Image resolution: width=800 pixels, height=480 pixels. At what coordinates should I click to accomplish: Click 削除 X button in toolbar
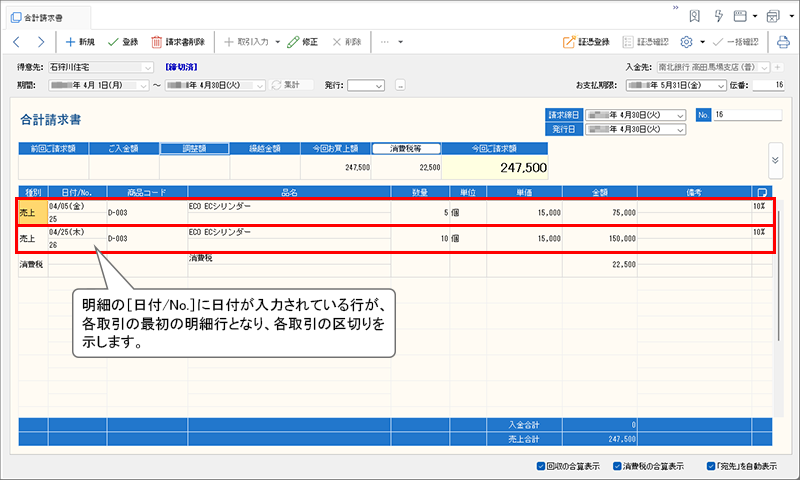pos(347,42)
